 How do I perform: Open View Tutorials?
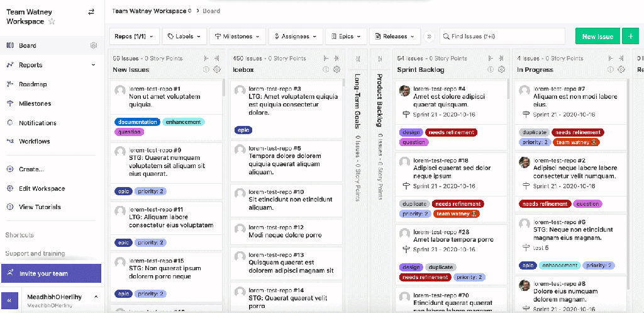[x=40, y=207]
